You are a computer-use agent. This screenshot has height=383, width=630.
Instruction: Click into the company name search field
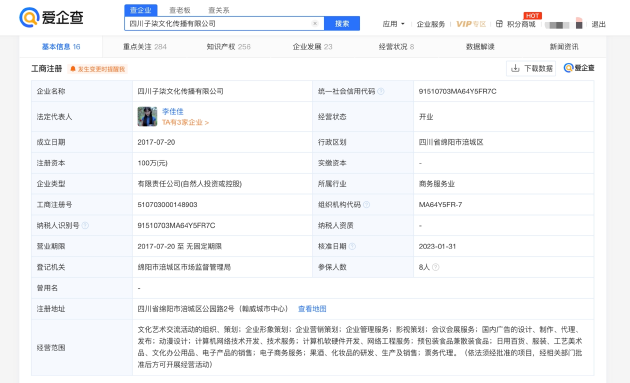pos(219,23)
